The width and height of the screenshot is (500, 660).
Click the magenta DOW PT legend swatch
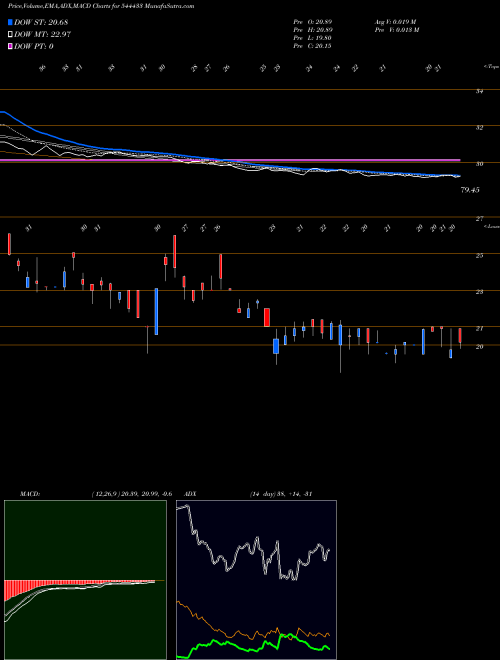point(10,46)
